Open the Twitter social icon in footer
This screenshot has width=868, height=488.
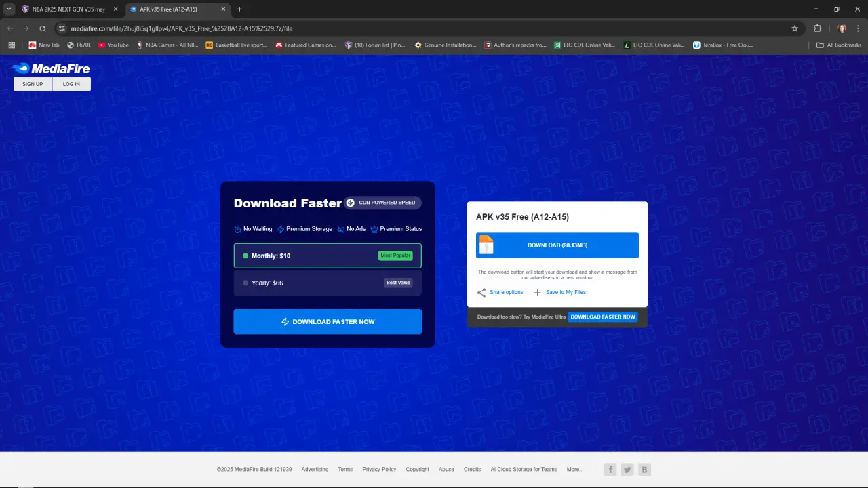tap(627, 470)
